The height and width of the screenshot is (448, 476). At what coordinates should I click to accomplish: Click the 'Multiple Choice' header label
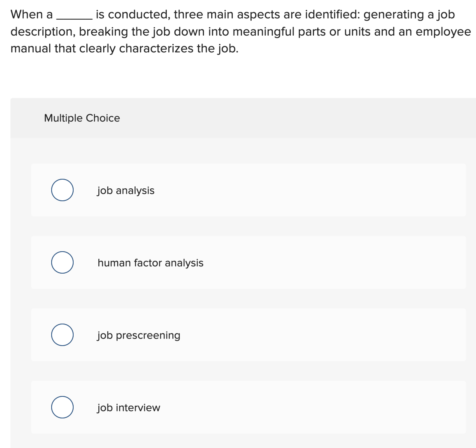82,118
